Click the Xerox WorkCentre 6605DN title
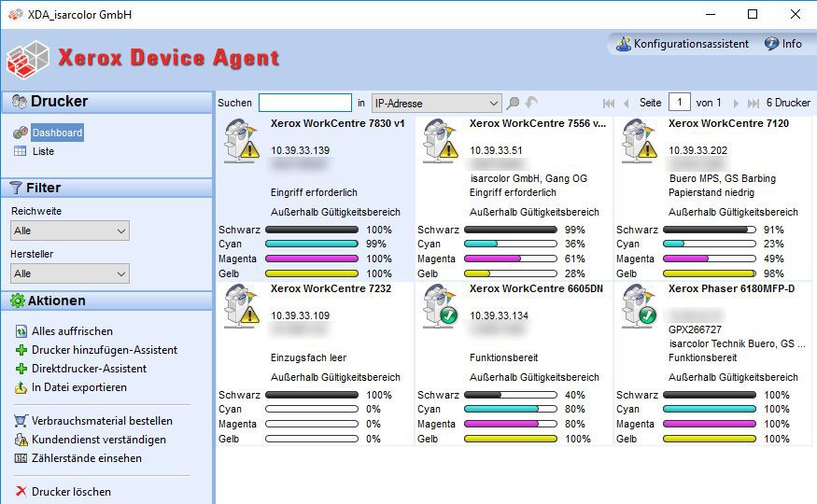The image size is (817, 504). pos(536,288)
